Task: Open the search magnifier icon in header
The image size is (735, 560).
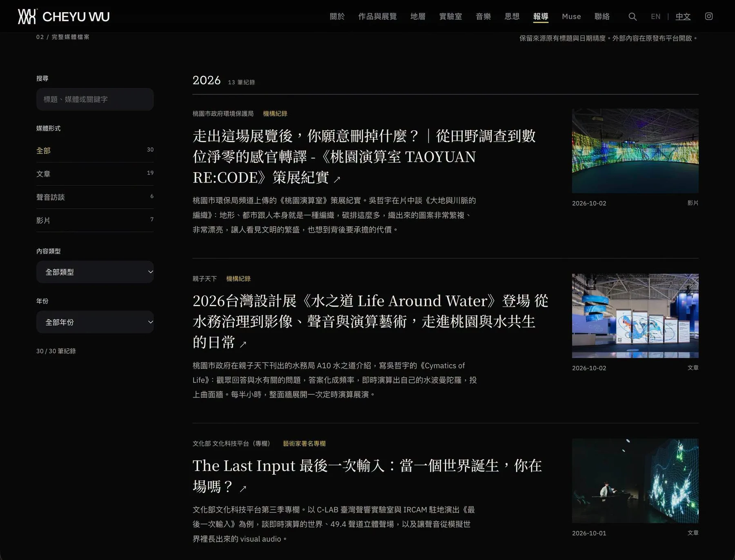Action: (633, 16)
